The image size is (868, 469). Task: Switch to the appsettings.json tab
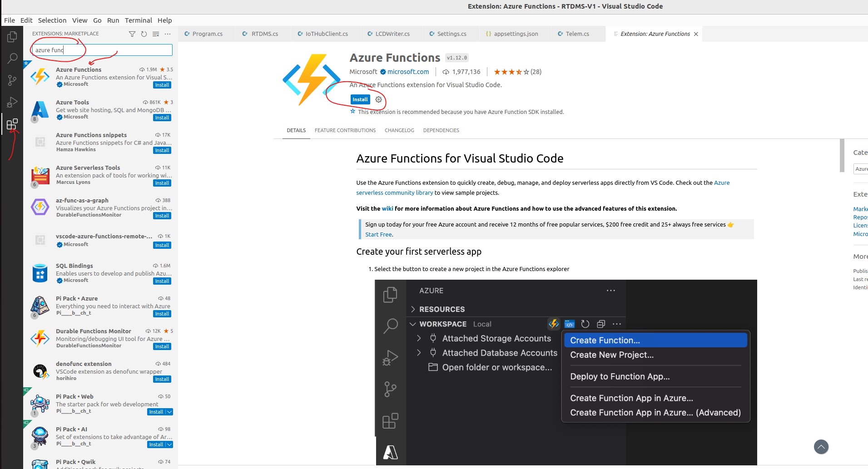click(x=516, y=34)
